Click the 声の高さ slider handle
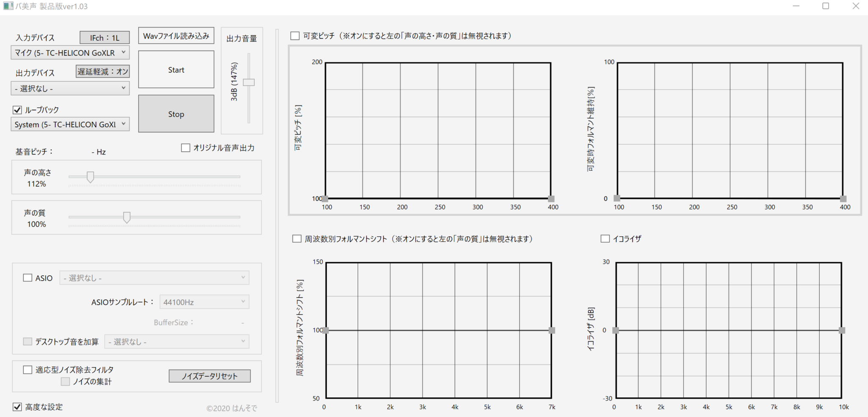The image size is (868, 417). coord(90,177)
